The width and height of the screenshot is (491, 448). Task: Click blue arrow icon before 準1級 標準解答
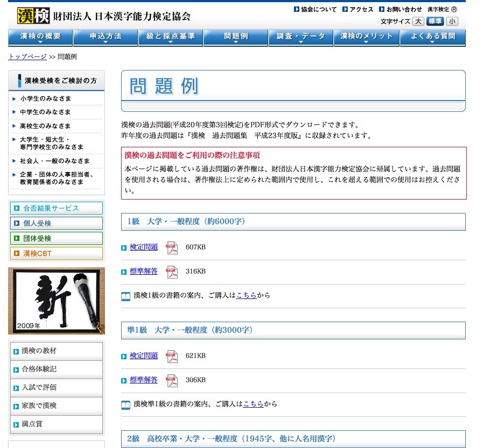124,381
